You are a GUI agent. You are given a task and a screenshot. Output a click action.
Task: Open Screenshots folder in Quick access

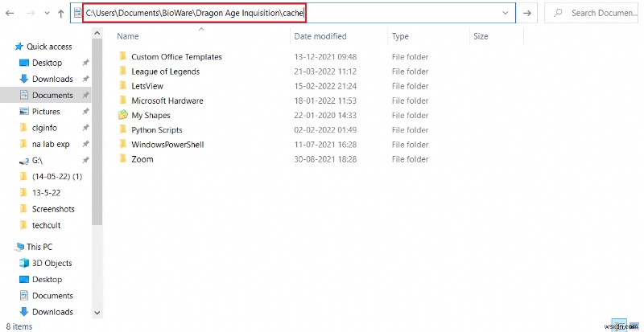[52, 209]
